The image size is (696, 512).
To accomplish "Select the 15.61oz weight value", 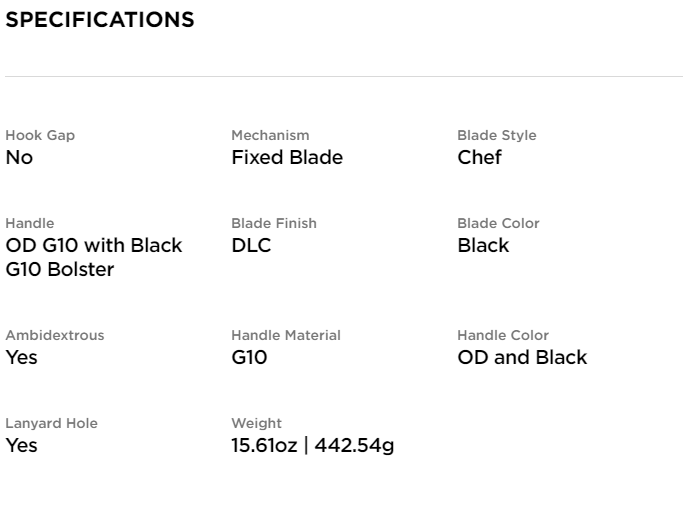I will coord(264,445).
